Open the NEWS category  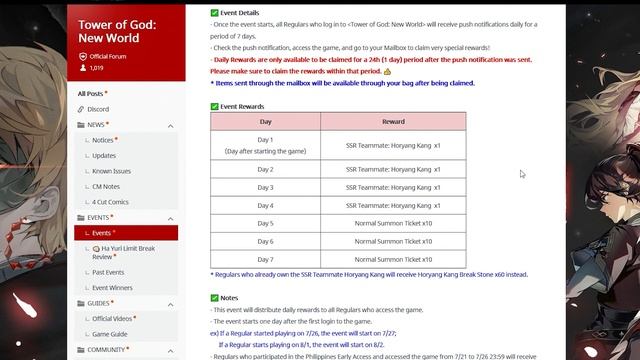click(x=96, y=125)
